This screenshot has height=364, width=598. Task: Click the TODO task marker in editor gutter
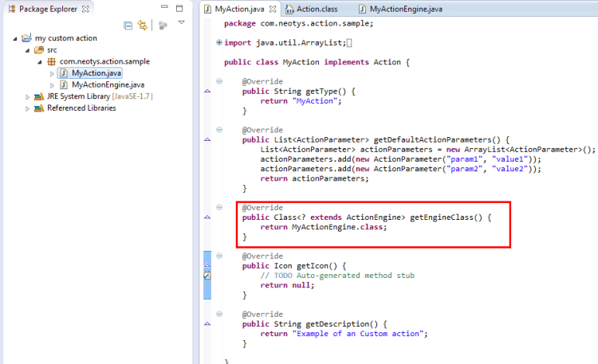click(207, 275)
